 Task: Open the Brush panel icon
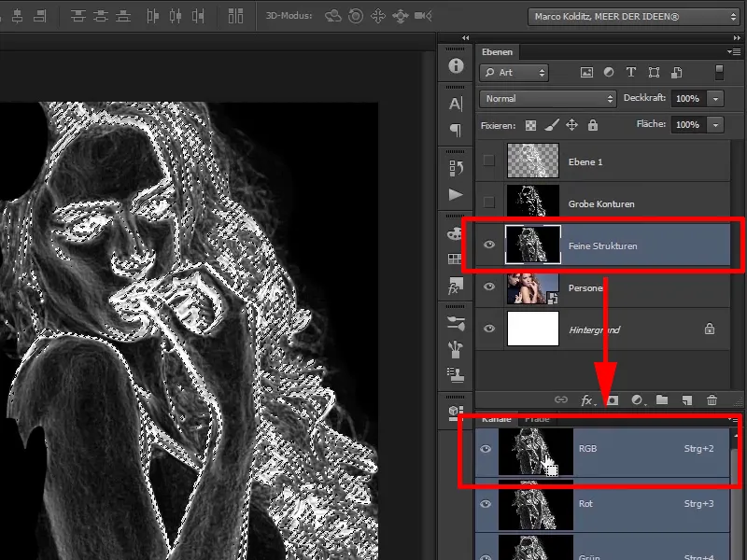(x=456, y=349)
